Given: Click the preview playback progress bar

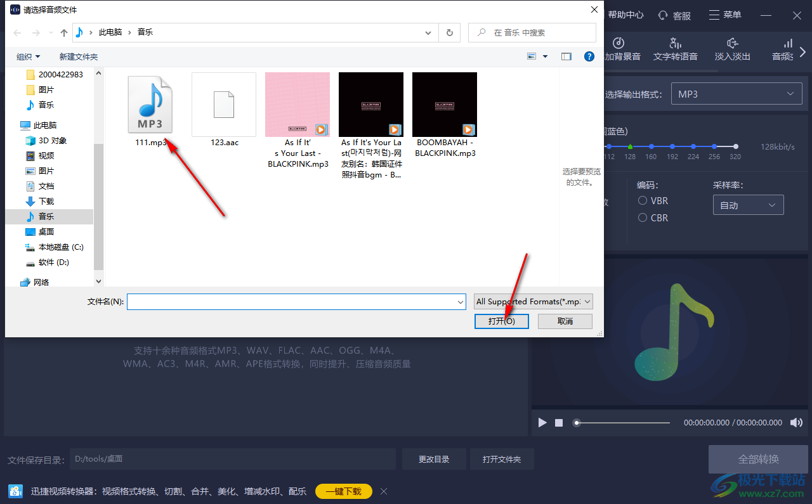Looking at the screenshot, I should point(622,422).
